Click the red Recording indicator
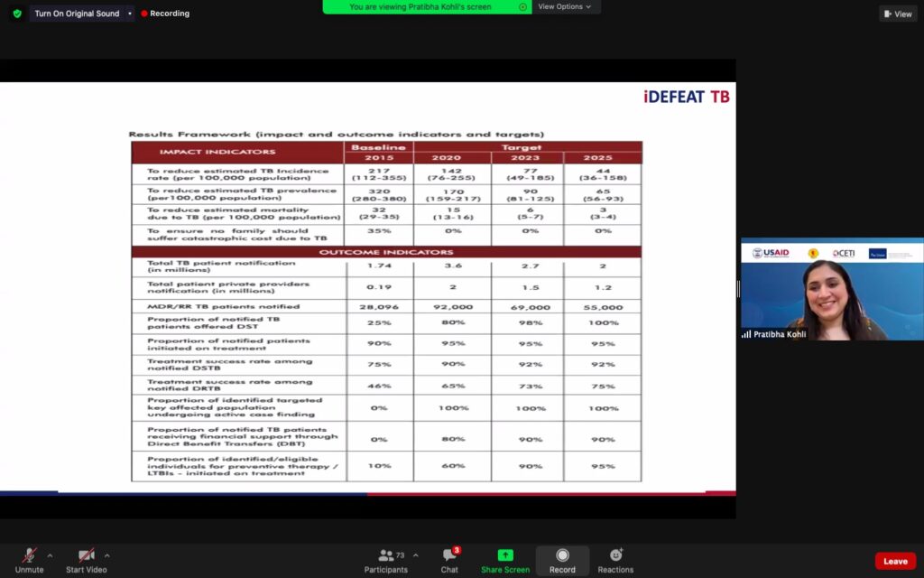The image size is (924, 578). click(165, 14)
